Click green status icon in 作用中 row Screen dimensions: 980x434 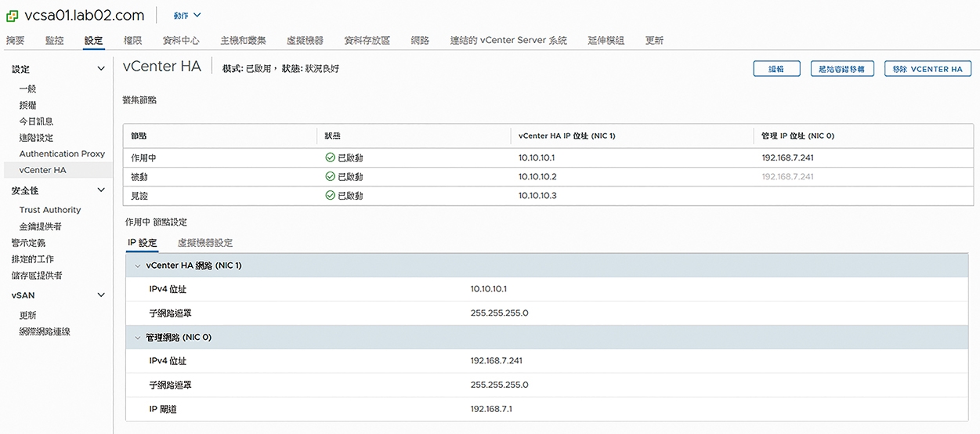pyautogui.click(x=330, y=157)
